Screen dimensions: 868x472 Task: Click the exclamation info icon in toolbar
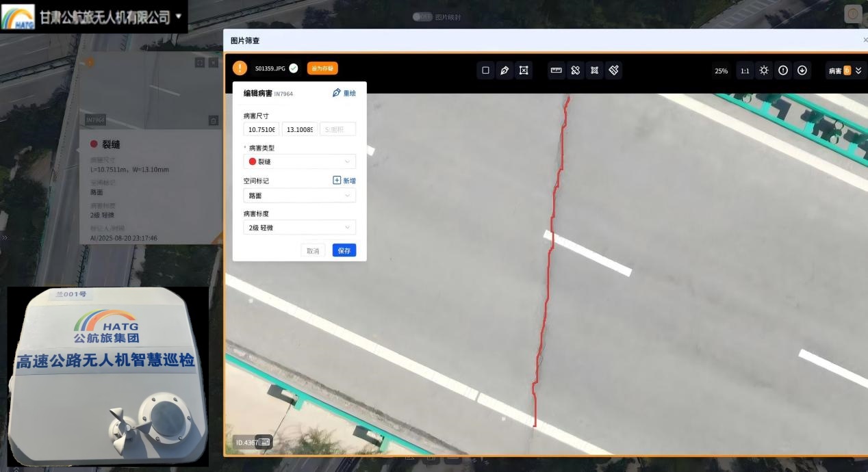pyautogui.click(x=783, y=70)
